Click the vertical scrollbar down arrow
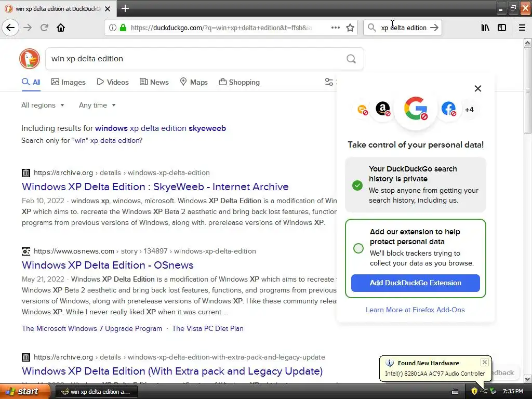The width and height of the screenshot is (532, 399). coord(527,379)
